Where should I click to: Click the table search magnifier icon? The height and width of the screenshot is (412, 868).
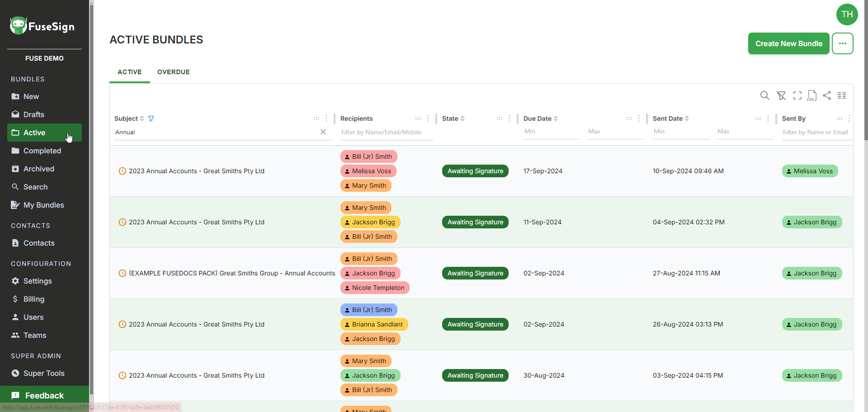point(764,95)
